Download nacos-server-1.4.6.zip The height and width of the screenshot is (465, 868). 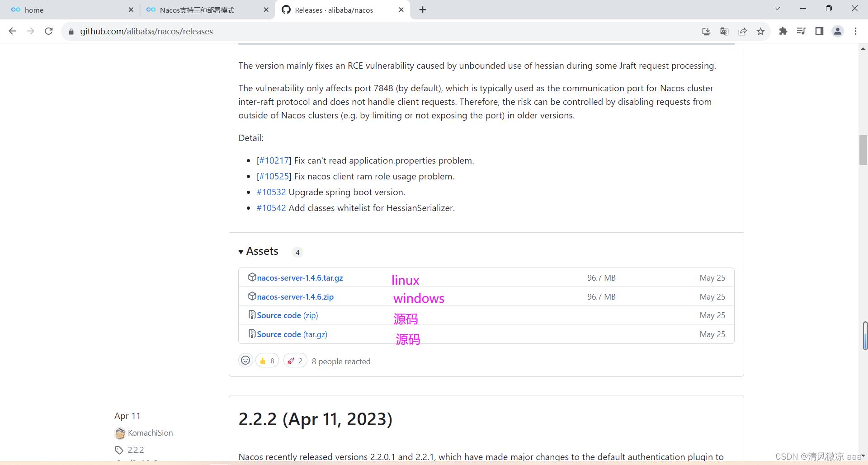tap(295, 297)
